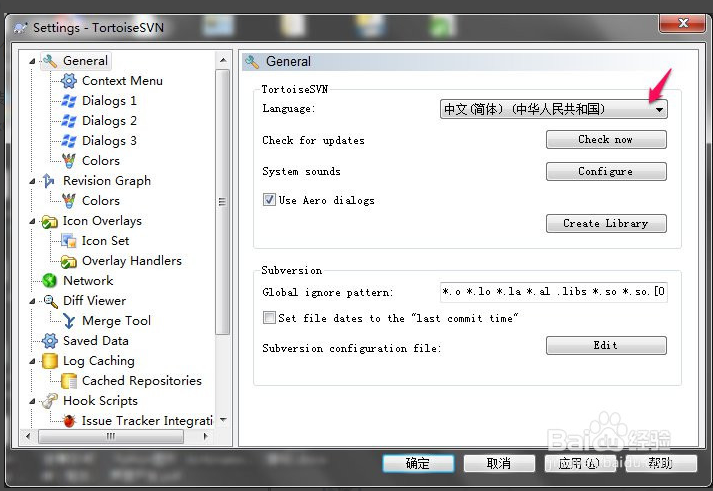713x491 pixels.
Task: Click the Check now button
Action: coord(606,140)
